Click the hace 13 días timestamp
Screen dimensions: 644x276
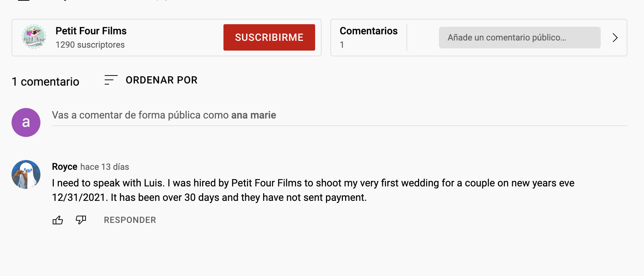(105, 167)
